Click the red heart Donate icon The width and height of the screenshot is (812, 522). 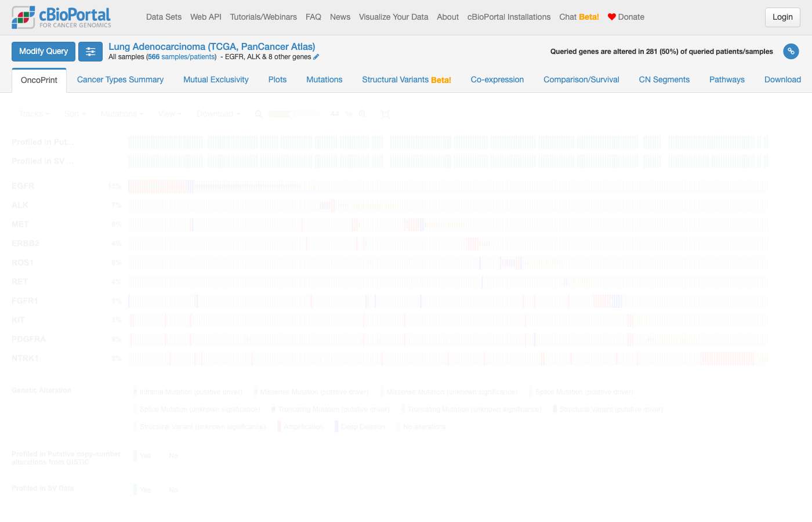611,17
